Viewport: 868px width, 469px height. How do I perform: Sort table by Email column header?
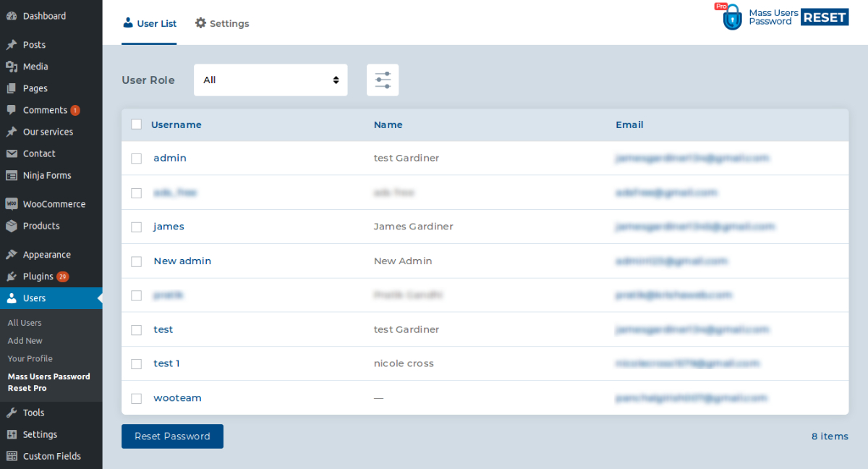point(629,124)
